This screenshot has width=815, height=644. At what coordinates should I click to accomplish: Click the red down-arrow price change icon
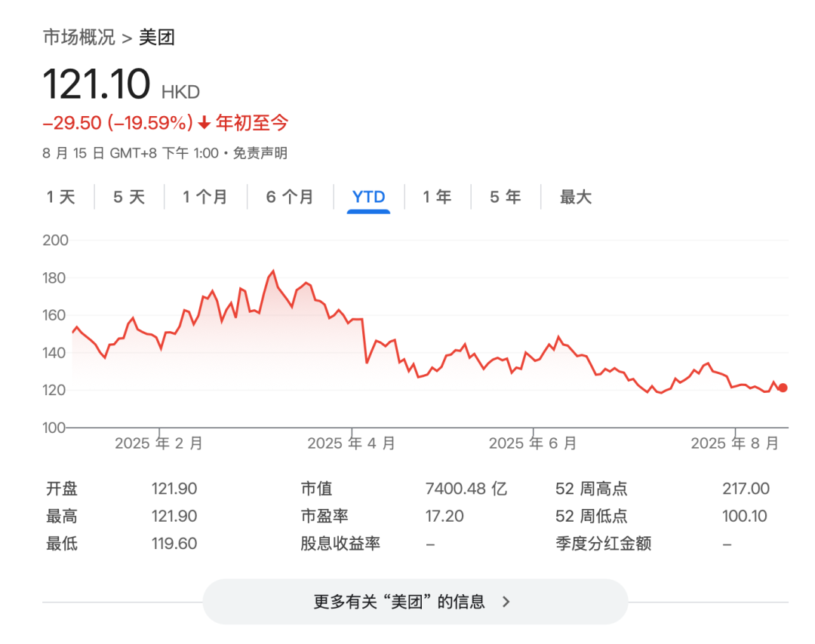point(205,123)
